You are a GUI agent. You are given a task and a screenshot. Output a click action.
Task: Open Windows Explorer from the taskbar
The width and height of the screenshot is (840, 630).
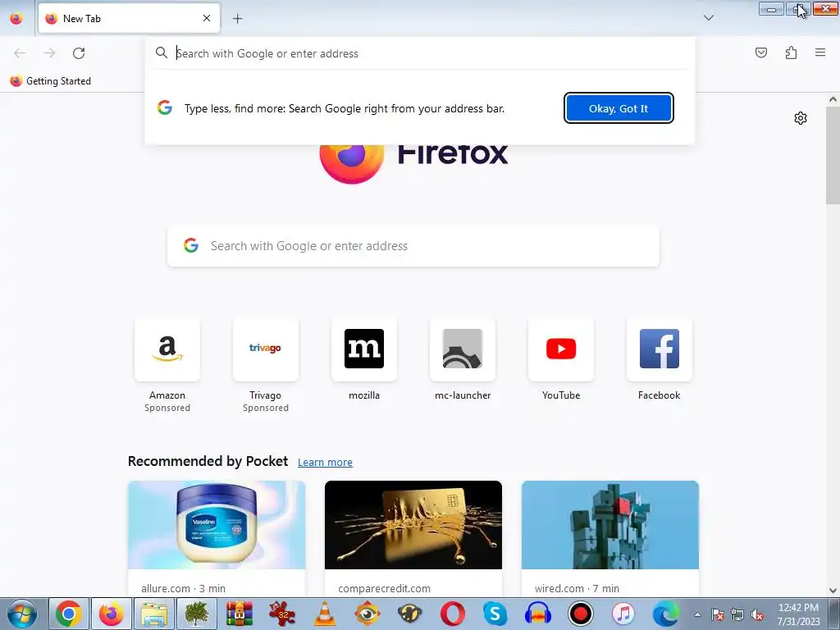pyautogui.click(x=153, y=614)
